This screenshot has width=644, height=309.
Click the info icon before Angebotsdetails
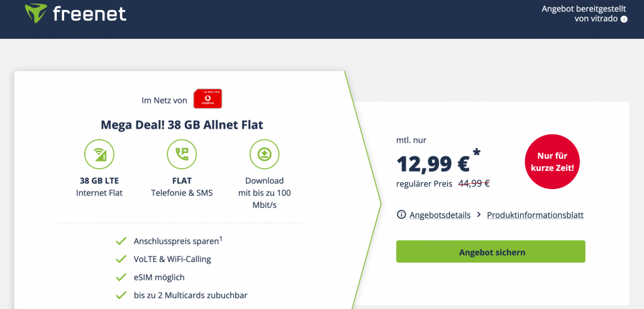tap(401, 215)
